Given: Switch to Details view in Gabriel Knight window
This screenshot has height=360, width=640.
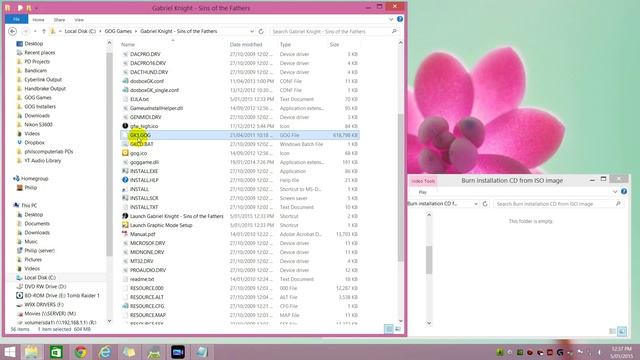Looking at the screenshot, I should [x=389, y=329].
